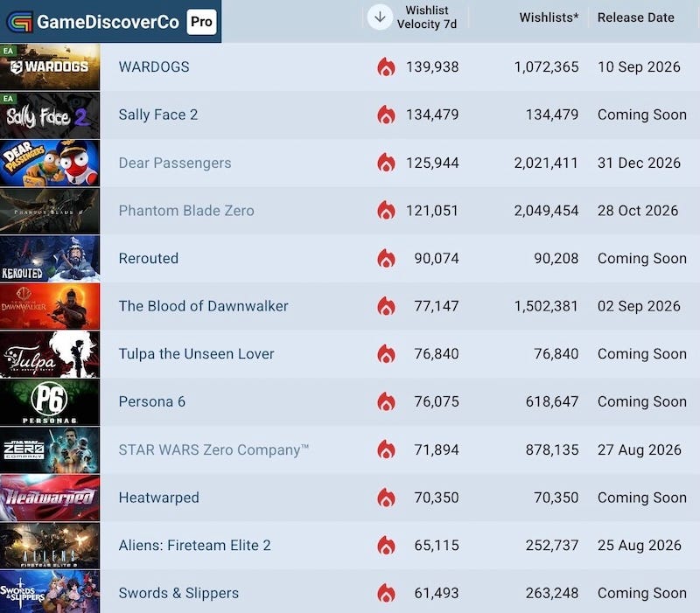Select the wishlists value 2,049,454
This screenshot has width=700, height=613.
546,210
